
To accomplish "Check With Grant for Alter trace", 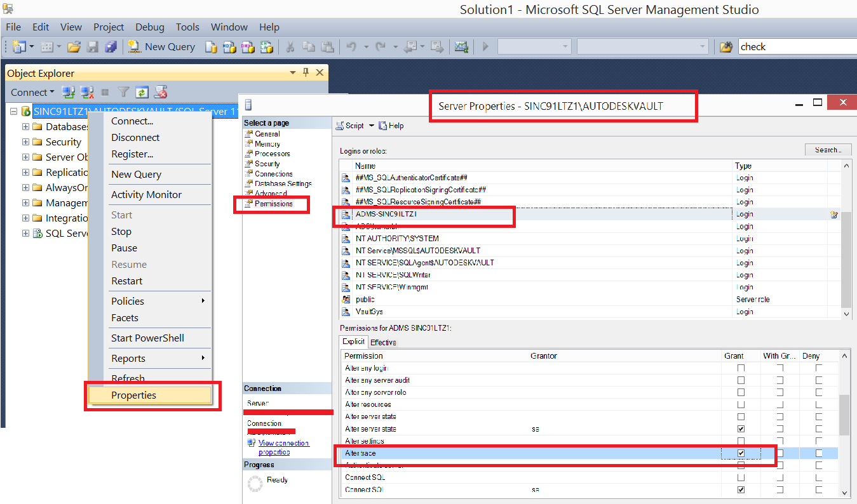I will pyautogui.click(x=779, y=453).
